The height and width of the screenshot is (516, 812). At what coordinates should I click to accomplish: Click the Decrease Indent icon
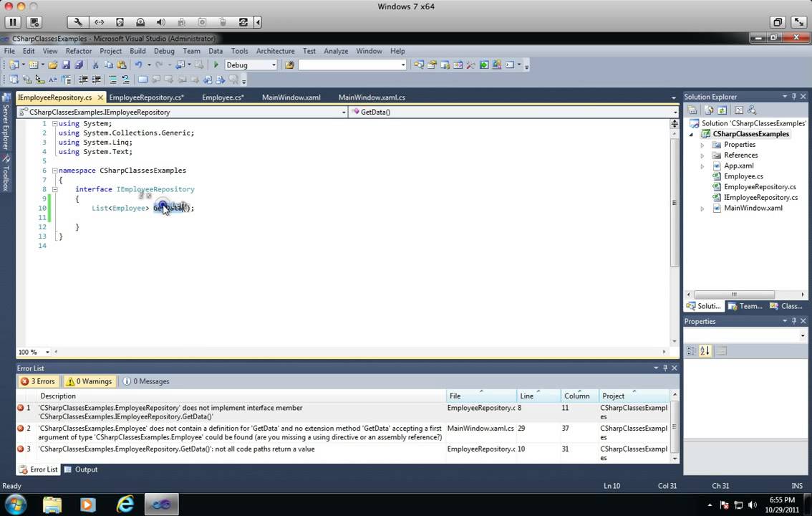coord(83,80)
